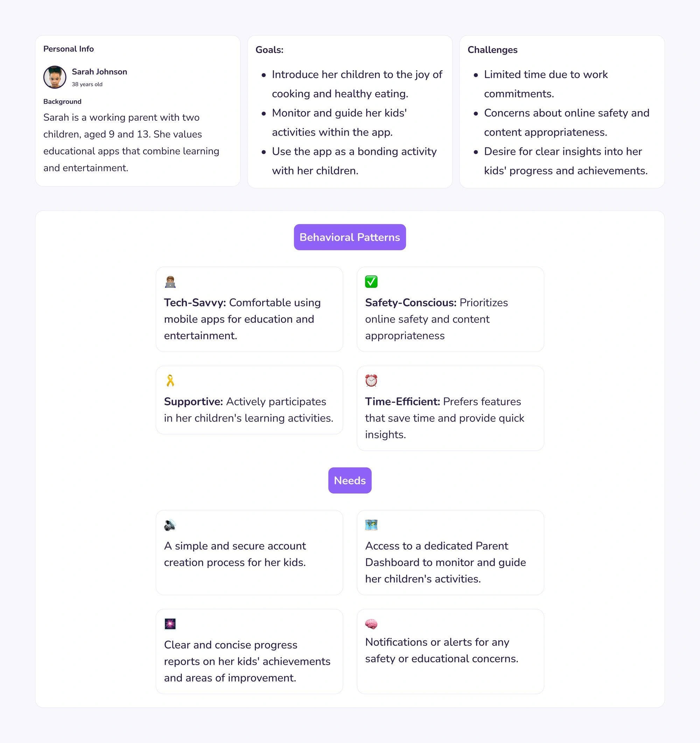Click the Safety-Conscious green checkbox icon
This screenshot has width=700, height=743.
pos(370,281)
